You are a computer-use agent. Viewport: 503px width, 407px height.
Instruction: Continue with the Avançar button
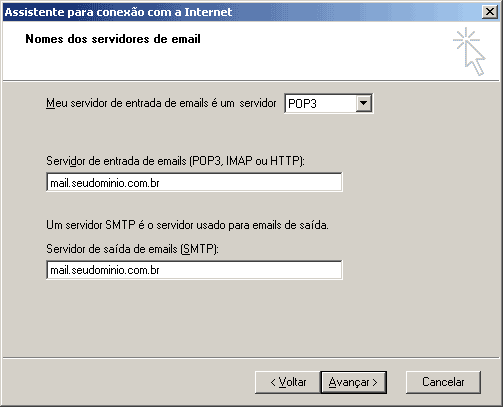[353, 382]
